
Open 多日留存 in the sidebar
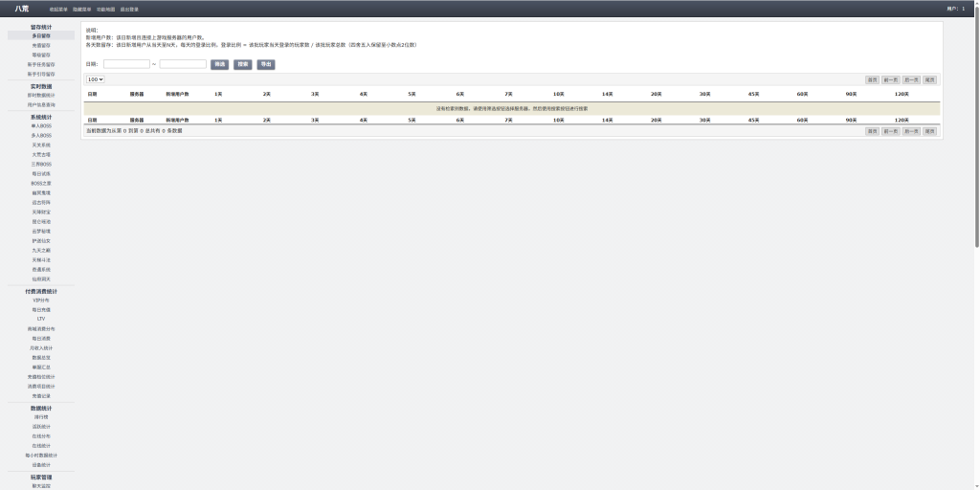[41, 35]
